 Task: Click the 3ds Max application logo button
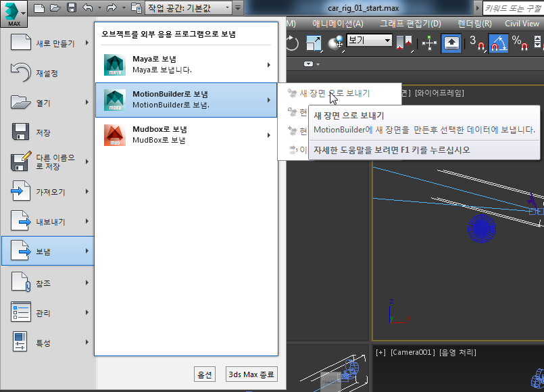click(x=14, y=14)
